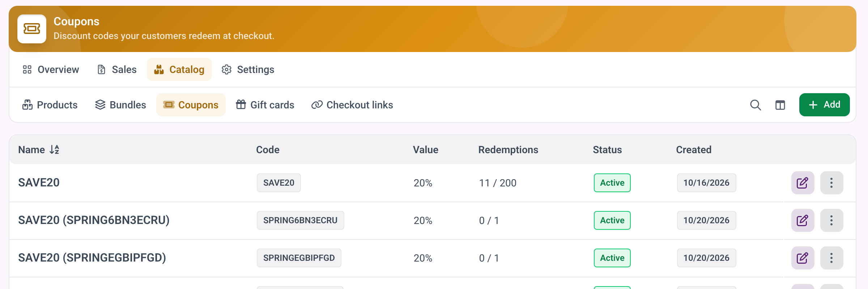Open the search icon in toolbar
868x289 pixels.
pos(756,105)
